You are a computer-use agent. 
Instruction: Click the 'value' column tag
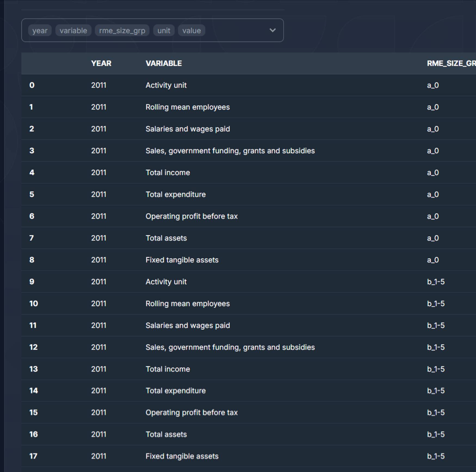click(x=191, y=30)
